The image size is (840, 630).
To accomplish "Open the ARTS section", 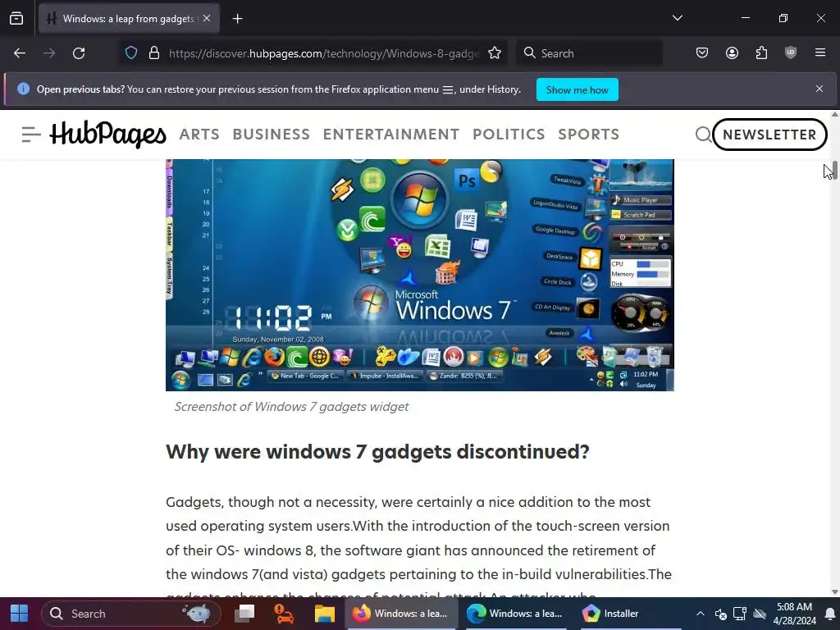I will tap(199, 134).
